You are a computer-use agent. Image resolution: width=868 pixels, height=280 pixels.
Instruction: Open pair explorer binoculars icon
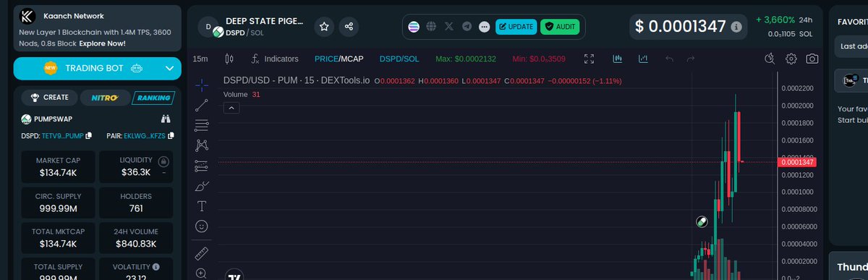(165, 119)
